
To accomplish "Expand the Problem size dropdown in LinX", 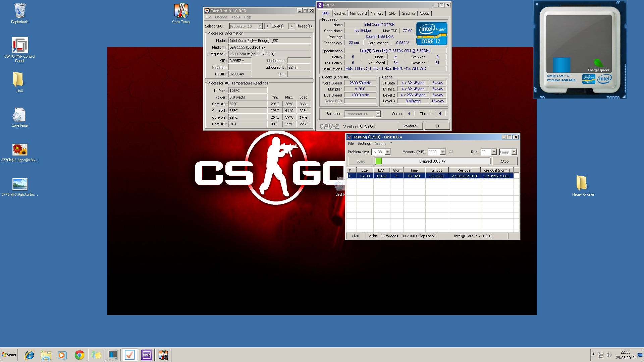I will (388, 152).
